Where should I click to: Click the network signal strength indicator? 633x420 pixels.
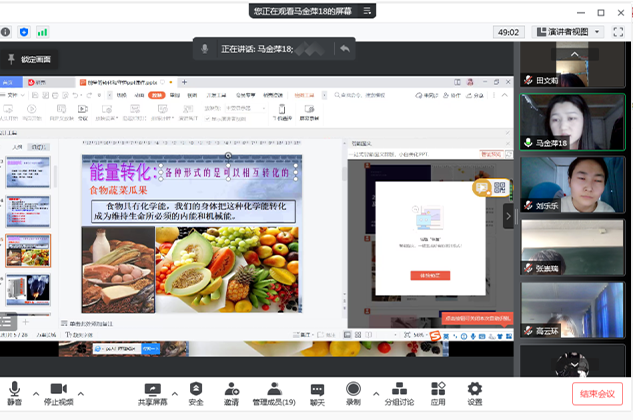pyautogui.click(x=41, y=32)
